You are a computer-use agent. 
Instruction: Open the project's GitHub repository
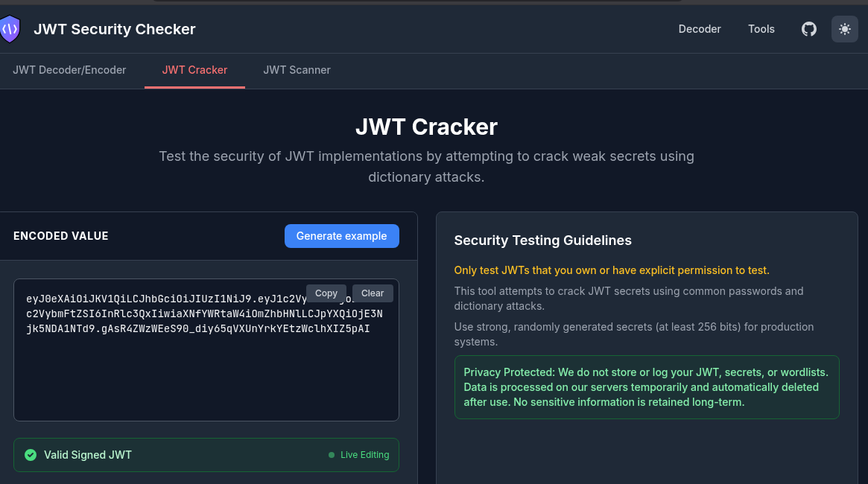809,29
